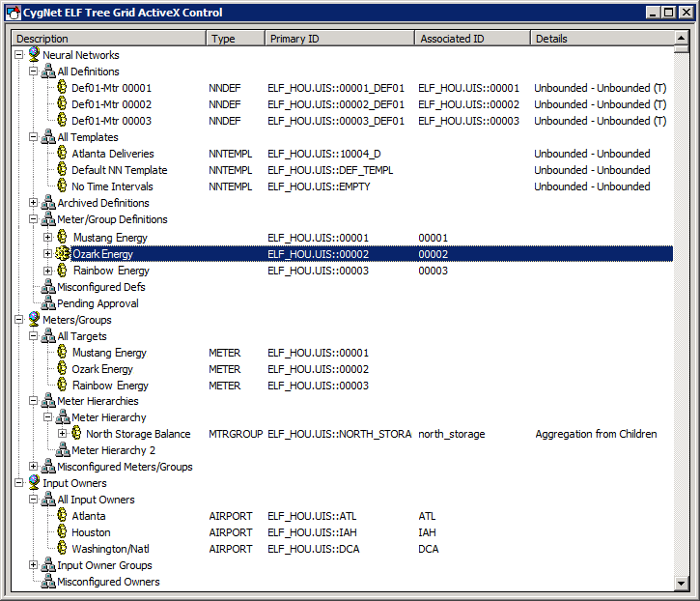700x601 pixels.
Task: Click the MTRGROUP type cell
Action: [x=236, y=434]
